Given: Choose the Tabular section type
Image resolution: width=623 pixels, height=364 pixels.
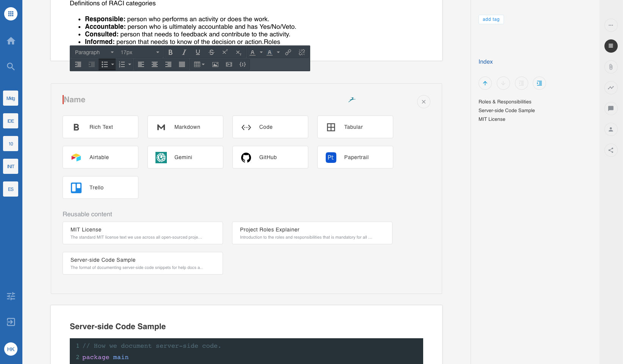Looking at the screenshot, I should (355, 127).
